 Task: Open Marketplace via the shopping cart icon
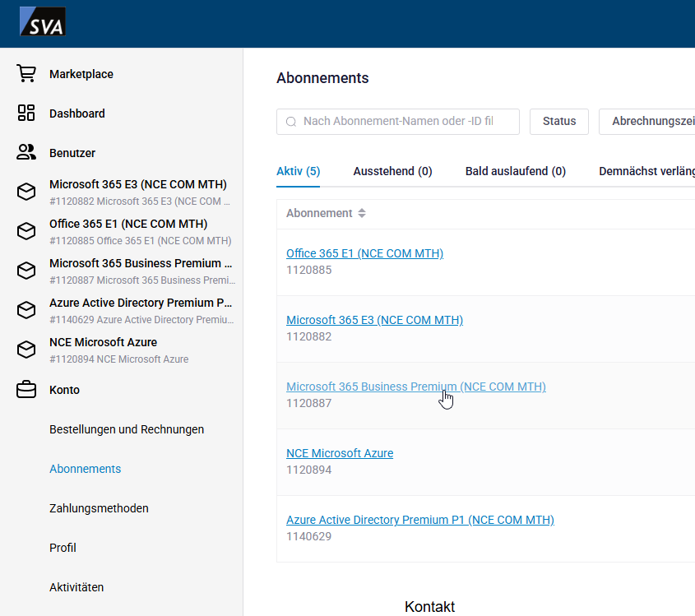pyautogui.click(x=26, y=73)
